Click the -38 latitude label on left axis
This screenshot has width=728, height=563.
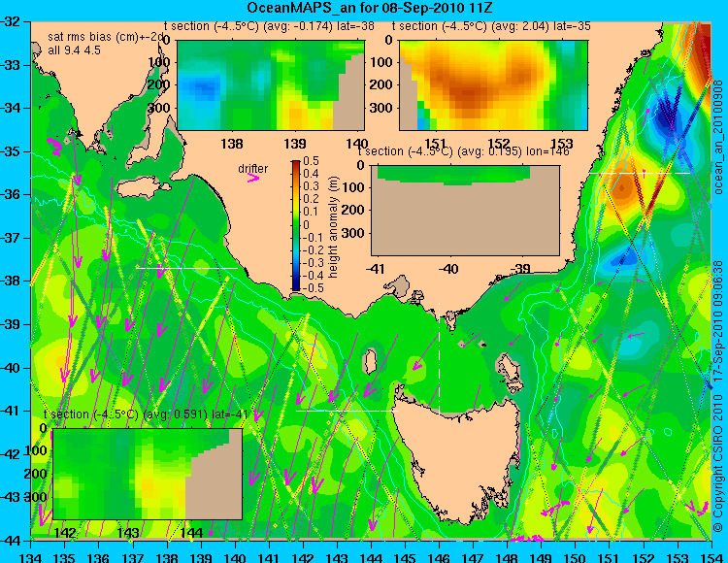pos(11,281)
